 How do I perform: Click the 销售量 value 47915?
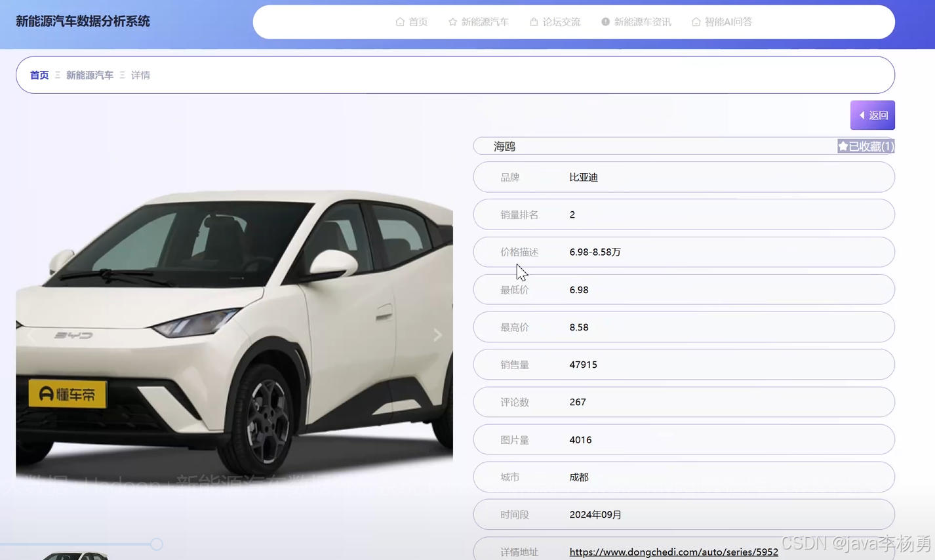coord(583,365)
